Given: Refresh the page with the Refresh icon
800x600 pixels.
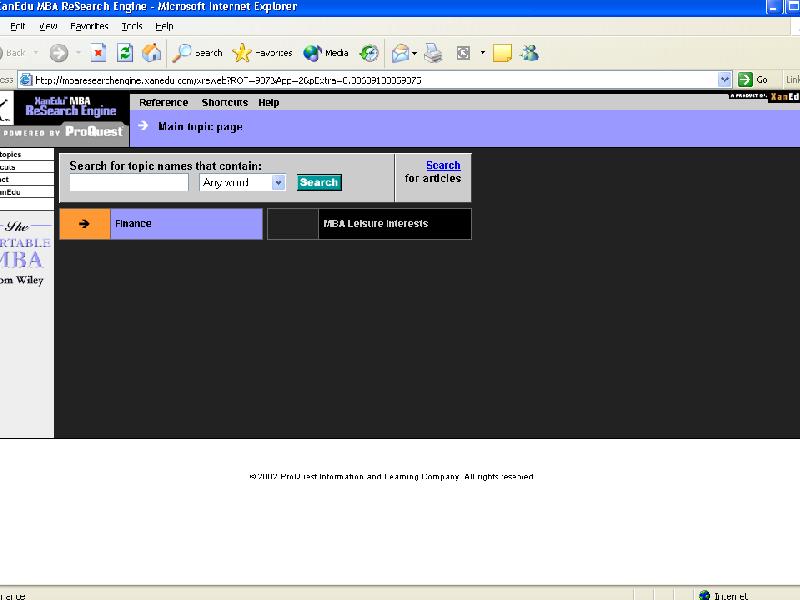Looking at the screenshot, I should 125,53.
